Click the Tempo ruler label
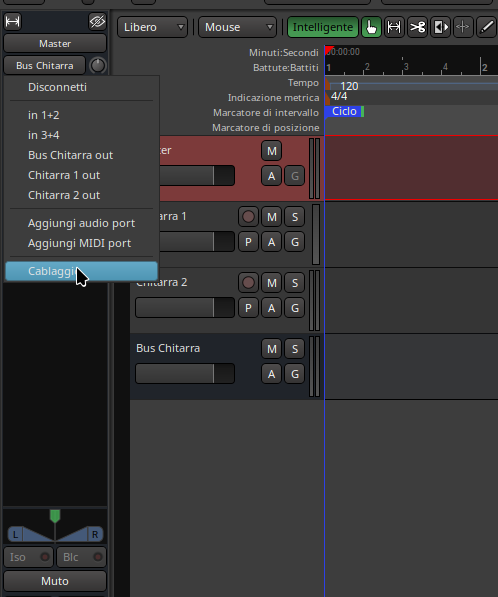498x597 pixels. pos(303,83)
